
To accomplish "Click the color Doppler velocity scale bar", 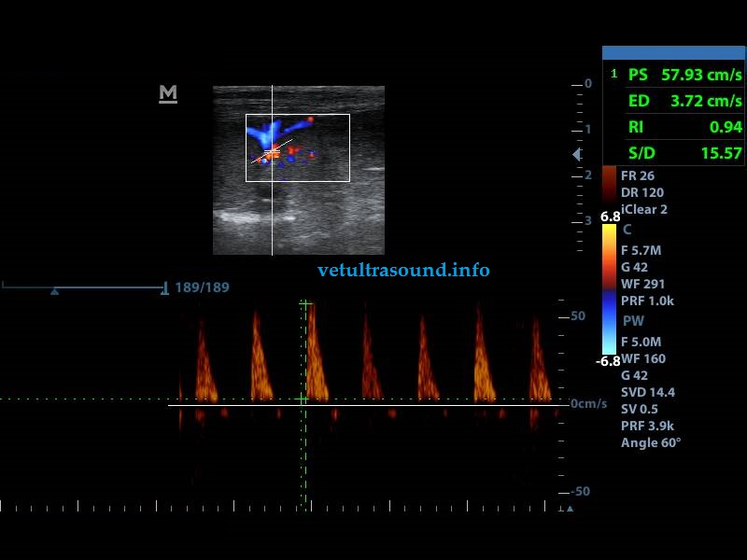I will (609, 289).
